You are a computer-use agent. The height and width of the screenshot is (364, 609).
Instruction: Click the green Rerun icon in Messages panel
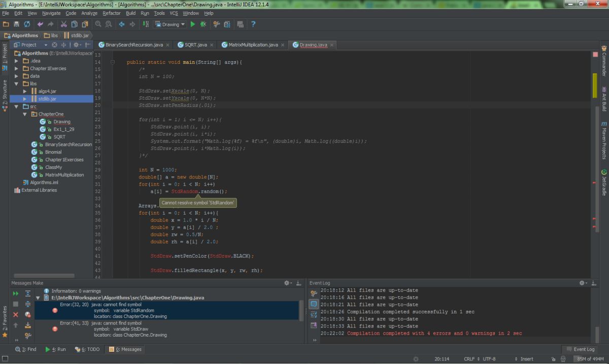(x=16, y=294)
